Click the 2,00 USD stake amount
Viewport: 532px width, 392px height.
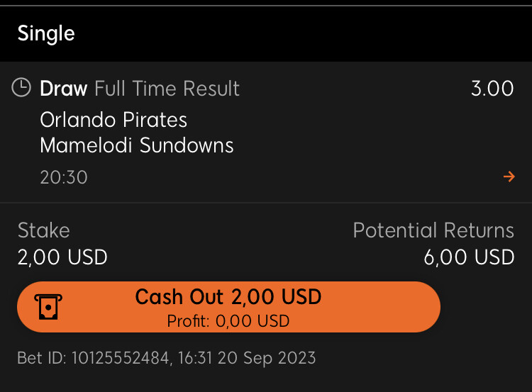point(62,257)
